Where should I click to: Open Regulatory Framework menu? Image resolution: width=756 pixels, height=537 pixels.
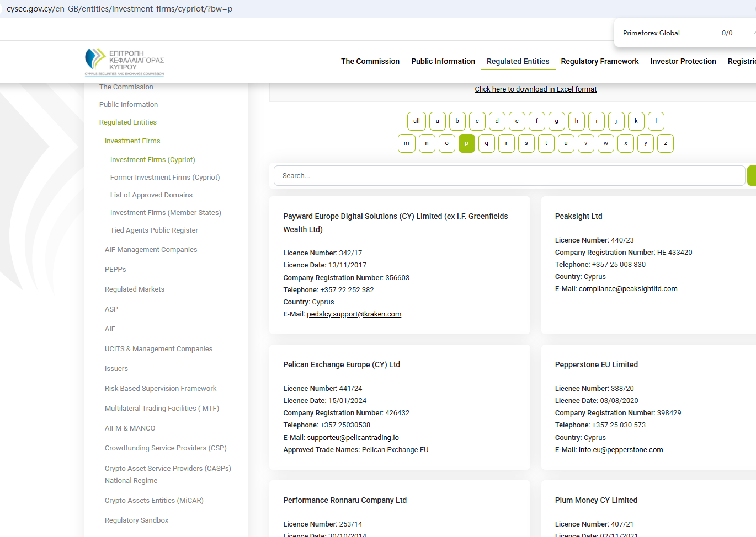599,61
